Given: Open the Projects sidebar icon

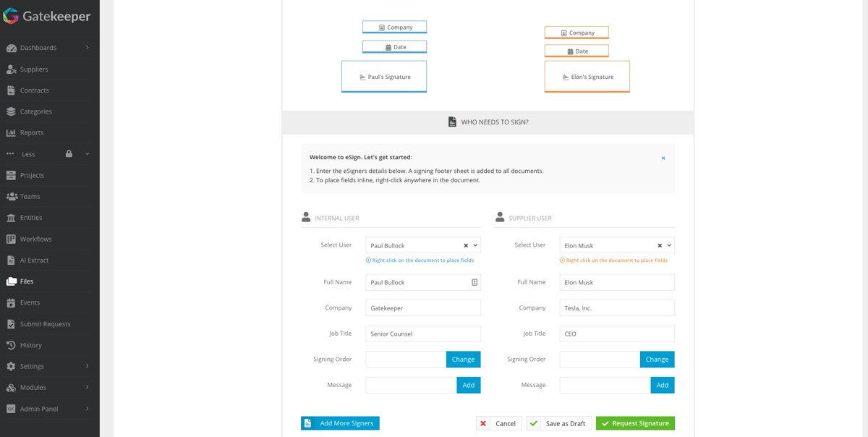Looking at the screenshot, I should pos(11,175).
